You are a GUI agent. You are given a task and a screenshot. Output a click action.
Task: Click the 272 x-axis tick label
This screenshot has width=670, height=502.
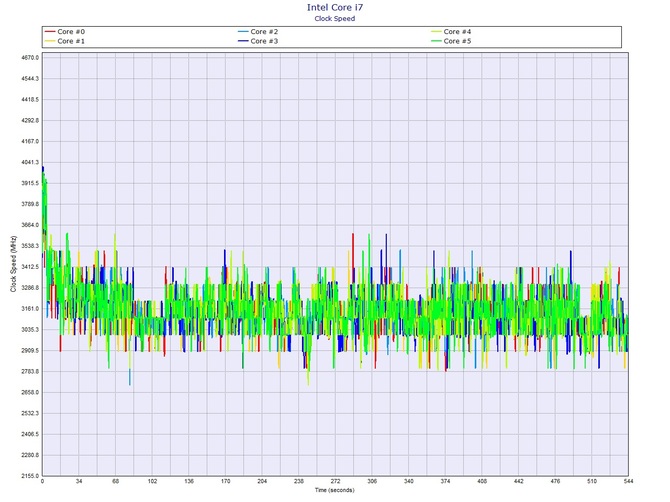335,481
